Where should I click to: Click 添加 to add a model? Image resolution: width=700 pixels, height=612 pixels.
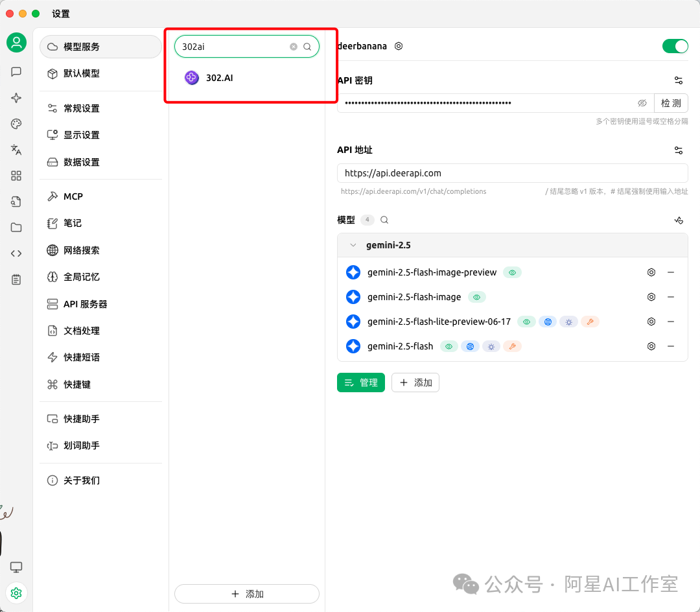(415, 383)
